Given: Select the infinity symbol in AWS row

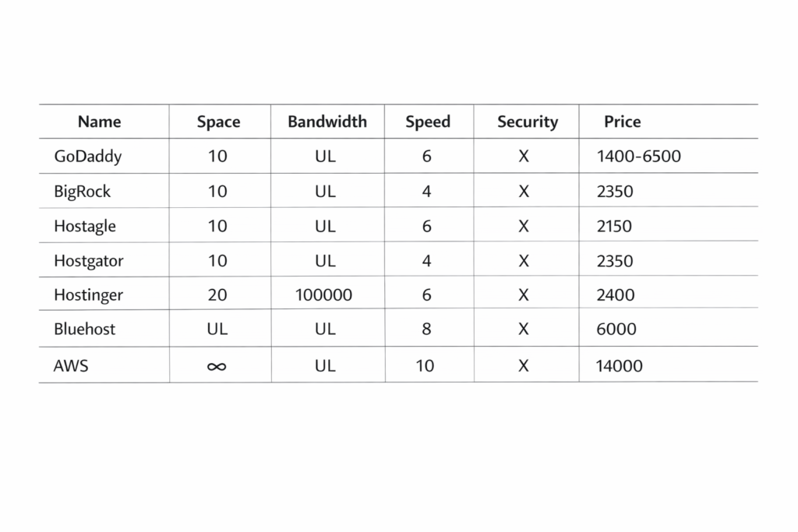Looking at the screenshot, I should coord(217,365).
